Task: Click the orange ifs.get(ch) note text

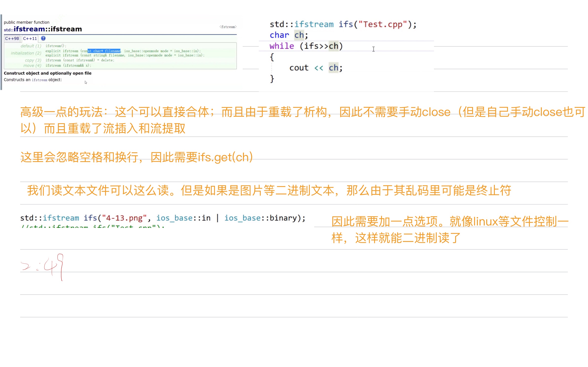Action: (225, 157)
